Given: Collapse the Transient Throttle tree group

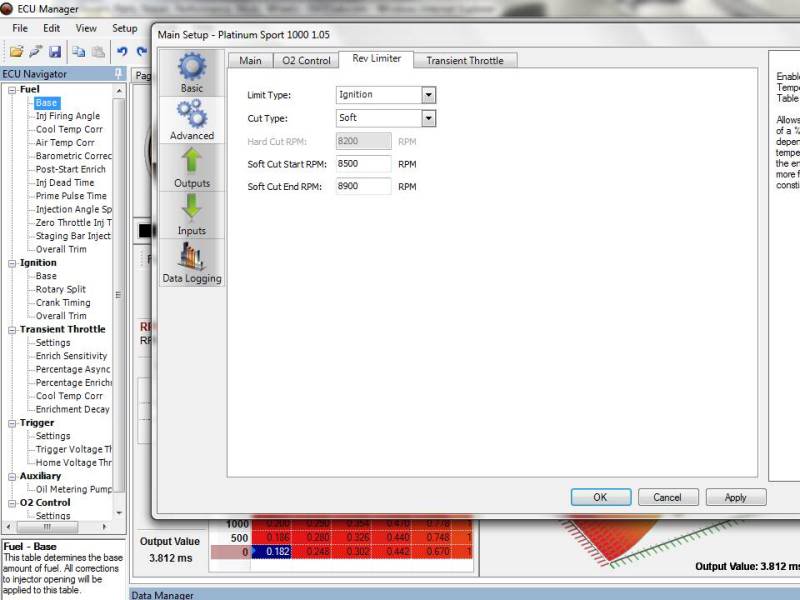Looking at the screenshot, I should [x=12, y=330].
